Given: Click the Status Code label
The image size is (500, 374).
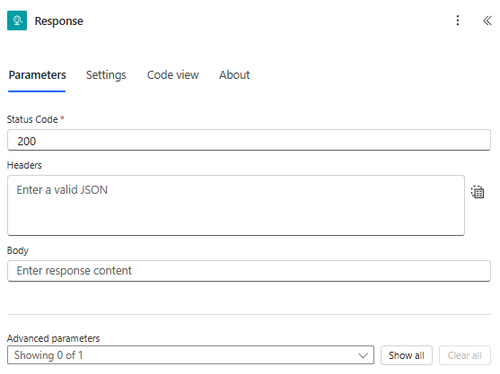Looking at the screenshot, I should pos(32,119).
